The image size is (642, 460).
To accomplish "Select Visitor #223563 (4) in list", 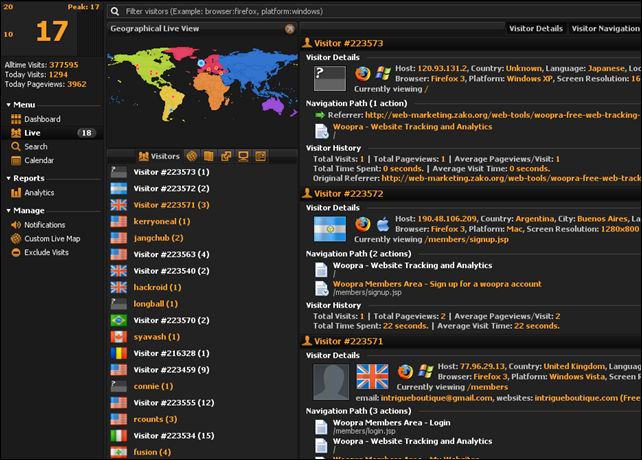I will pyautogui.click(x=202, y=254).
